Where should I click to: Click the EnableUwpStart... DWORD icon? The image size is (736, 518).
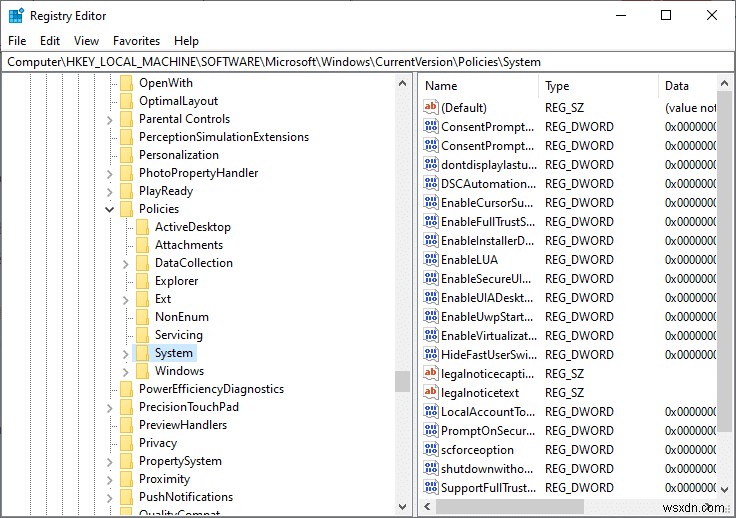pos(430,316)
